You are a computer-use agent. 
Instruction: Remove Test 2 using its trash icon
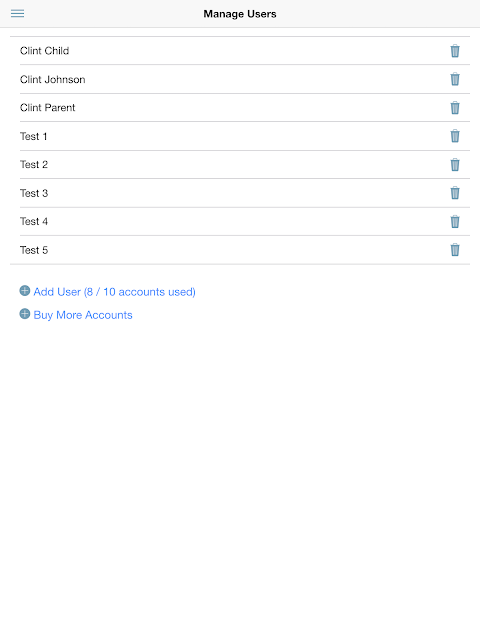point(455,164)
